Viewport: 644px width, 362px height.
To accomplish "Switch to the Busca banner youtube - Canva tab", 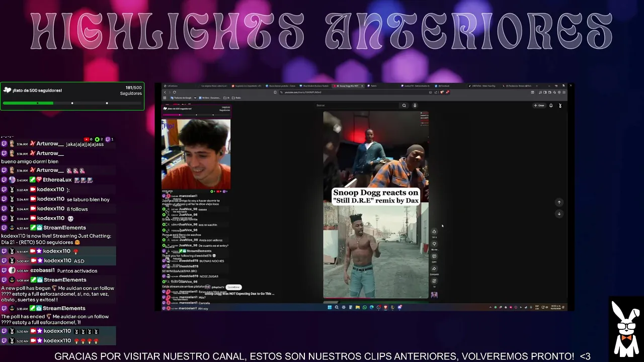I will (x=282, y=86).
